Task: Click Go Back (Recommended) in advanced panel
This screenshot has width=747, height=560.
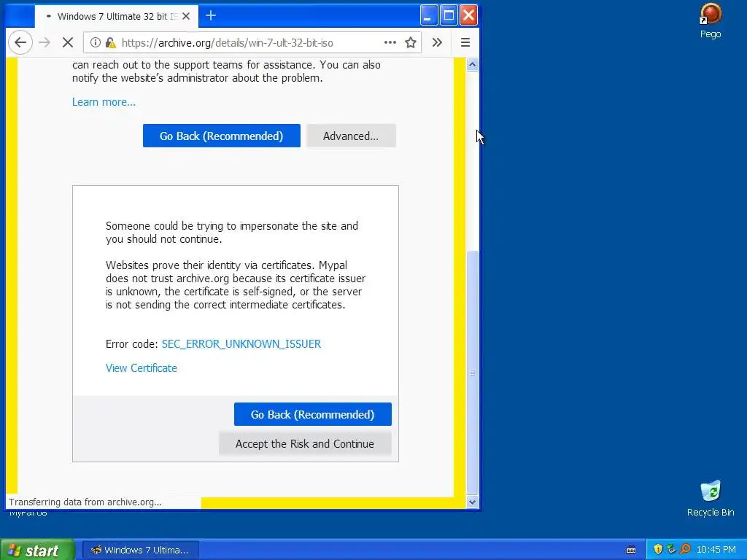Action: [312, 414]
